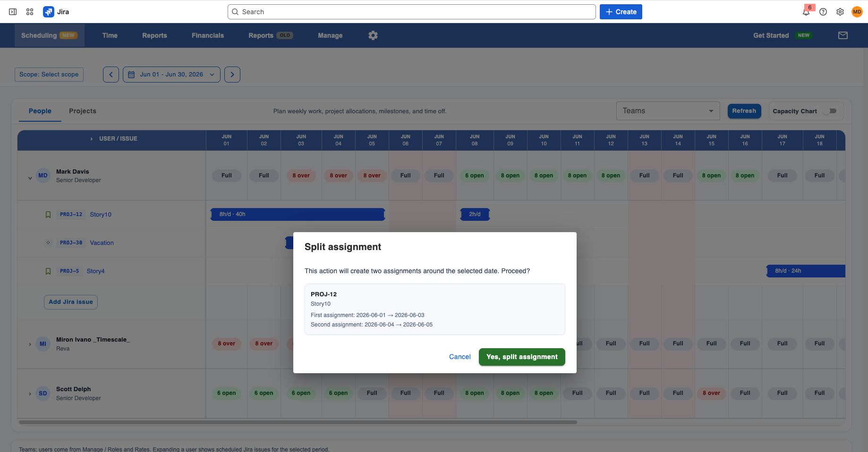
Task: Click Scott Delph 8 over badge on Jun 15
Action: (712, 393)
